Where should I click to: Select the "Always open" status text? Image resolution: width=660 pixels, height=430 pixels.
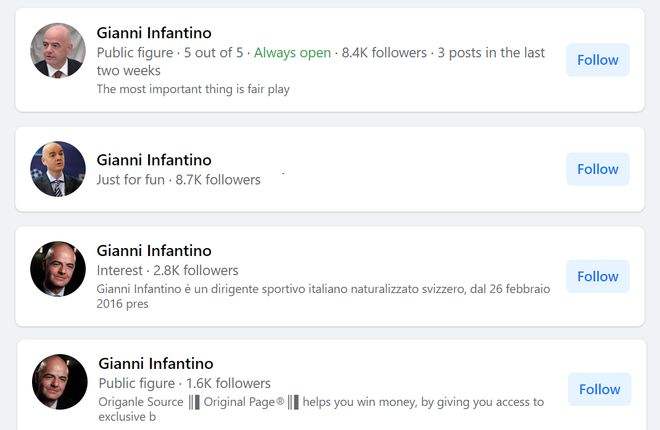292,53
